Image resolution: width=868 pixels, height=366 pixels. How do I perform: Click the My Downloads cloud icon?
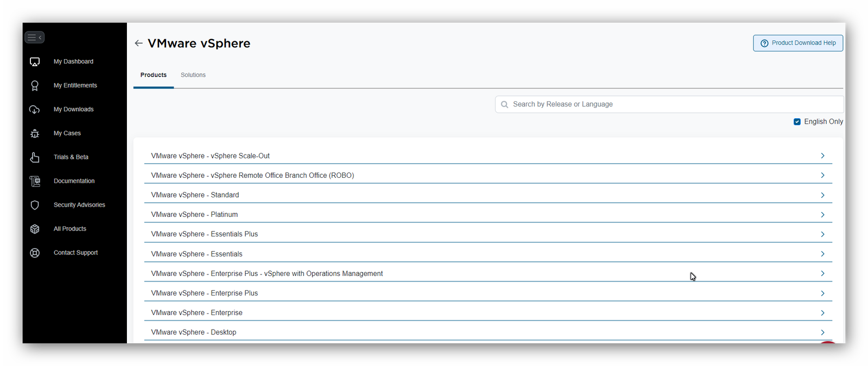[35, 110]
